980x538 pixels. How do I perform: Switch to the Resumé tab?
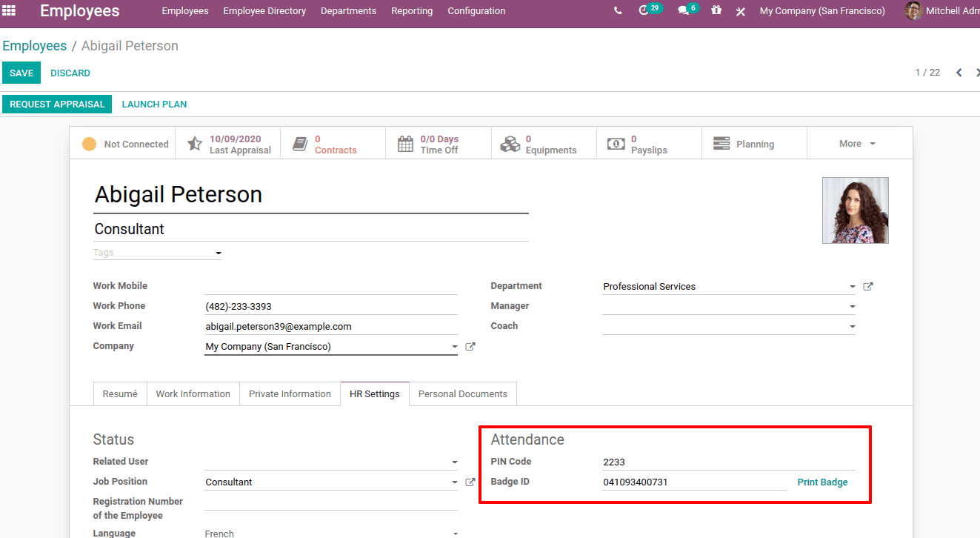120,394
